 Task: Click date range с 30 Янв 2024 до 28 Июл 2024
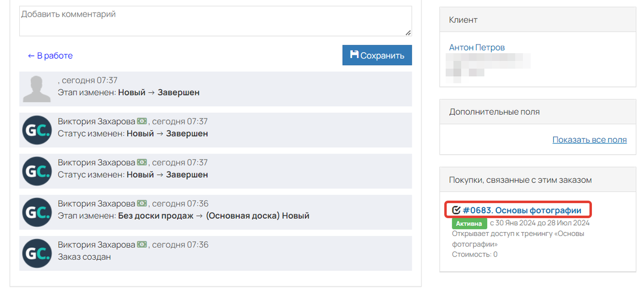click(x=539, y=223)
